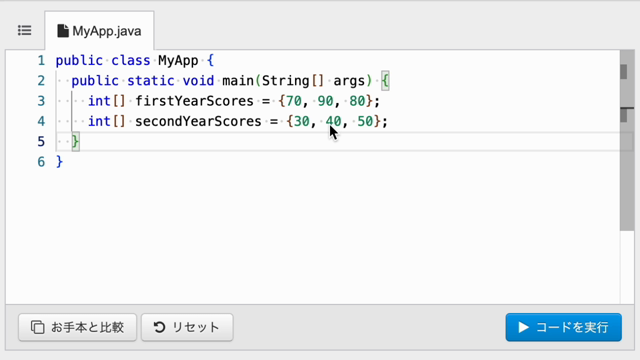Screen dimensions: 640x360
Task: Open the file list hamburger icon
Action: (24, 31)
